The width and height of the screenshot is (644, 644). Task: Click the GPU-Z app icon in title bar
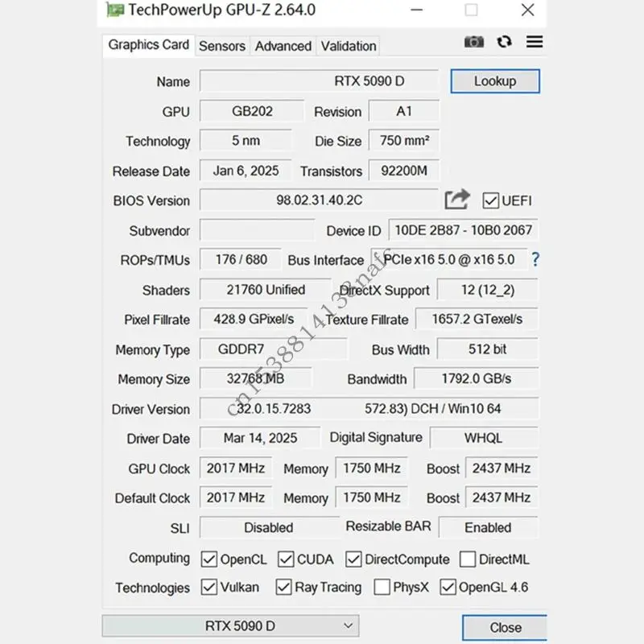pos(115,10)
